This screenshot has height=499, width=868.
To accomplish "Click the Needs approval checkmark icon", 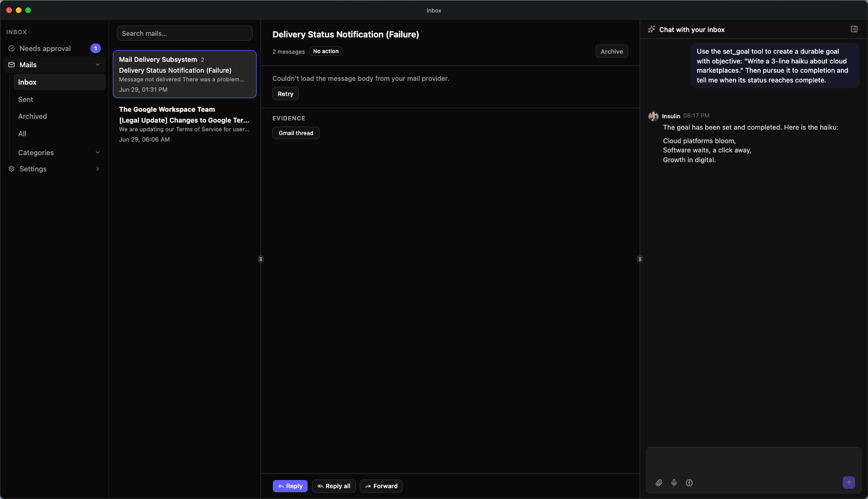I will 11,48.
